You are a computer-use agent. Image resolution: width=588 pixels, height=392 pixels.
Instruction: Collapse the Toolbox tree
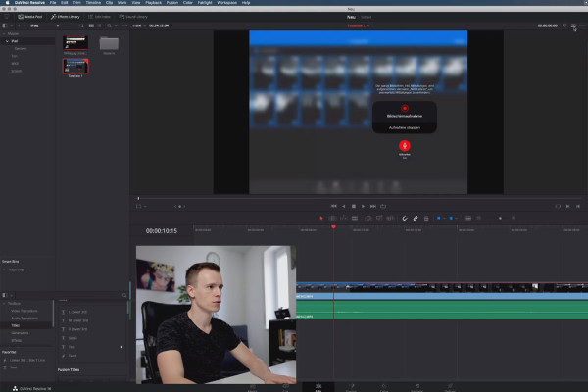(x=4, y=303)
